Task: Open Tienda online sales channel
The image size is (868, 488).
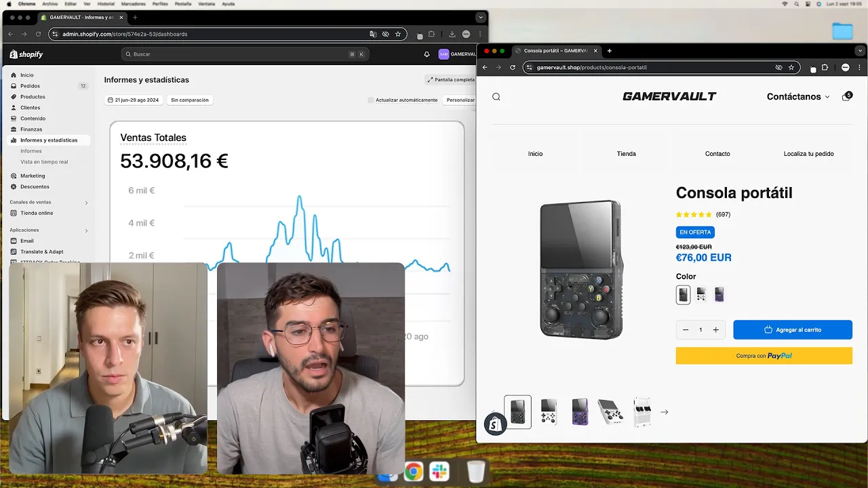Action: [x=37, y=213]
